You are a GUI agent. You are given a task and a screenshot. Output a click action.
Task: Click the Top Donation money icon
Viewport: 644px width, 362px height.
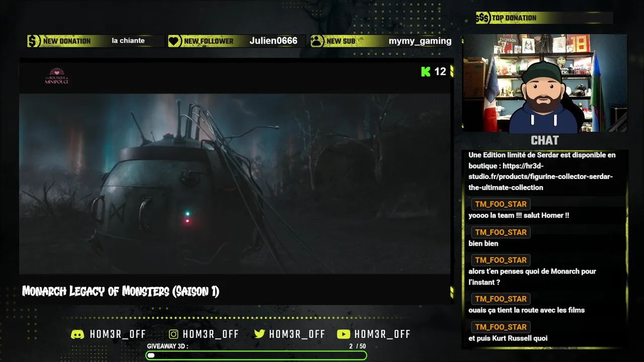coord(483,18)
